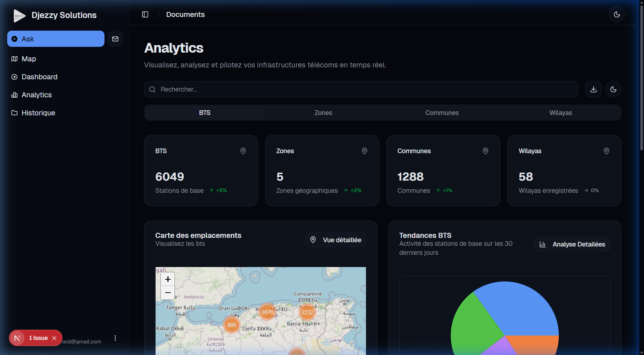Click the Communes card location pin icon
This screenshot has height=355, width=644.
pos(486,151)
